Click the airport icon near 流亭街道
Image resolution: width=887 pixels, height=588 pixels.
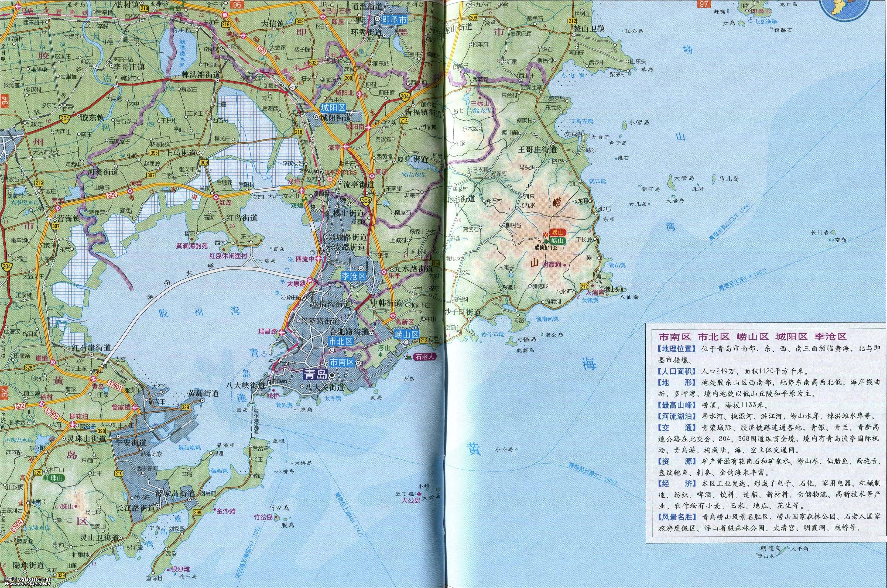(x=330, y=180)
